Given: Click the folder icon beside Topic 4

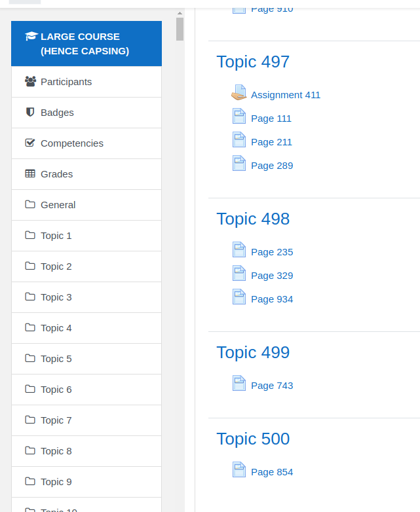Looking at the screenshot, I should pyautogui.click(x=30, y=327).
